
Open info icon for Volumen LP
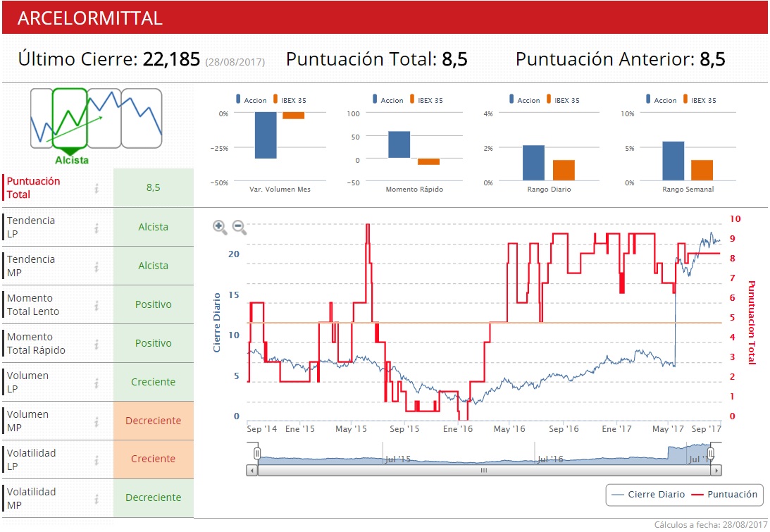97,383
